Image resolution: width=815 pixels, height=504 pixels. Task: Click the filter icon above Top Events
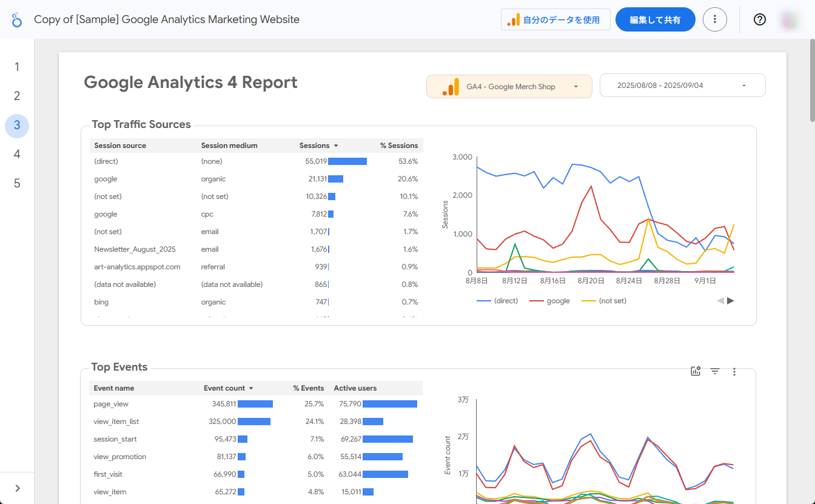click(715, 371)
